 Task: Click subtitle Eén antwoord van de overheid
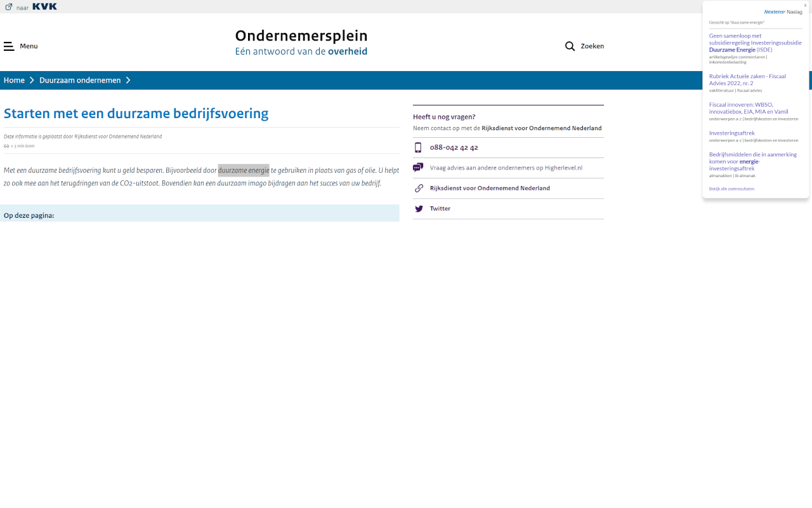tap(301, 51)
